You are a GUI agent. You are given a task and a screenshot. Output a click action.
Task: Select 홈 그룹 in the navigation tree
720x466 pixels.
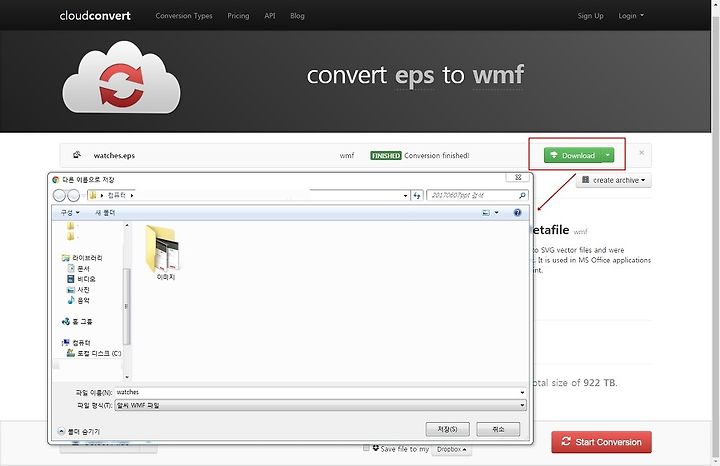[77, 321]
